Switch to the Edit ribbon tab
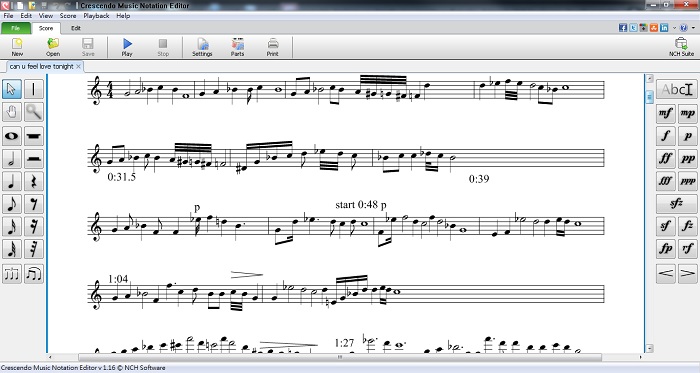The width and height of the screenshot is (700, 373). click(76, 28)
